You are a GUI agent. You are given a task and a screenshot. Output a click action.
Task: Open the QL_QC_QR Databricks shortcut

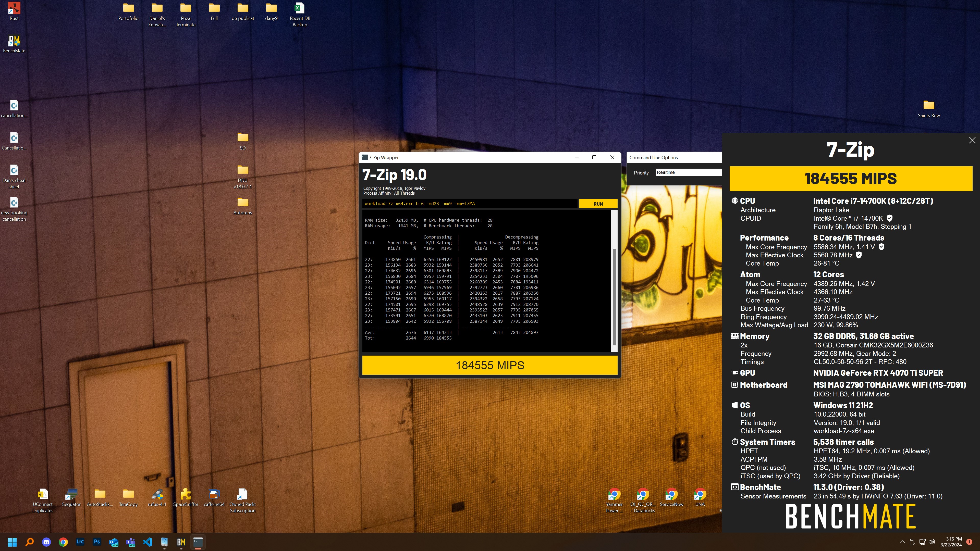(643, 500)
